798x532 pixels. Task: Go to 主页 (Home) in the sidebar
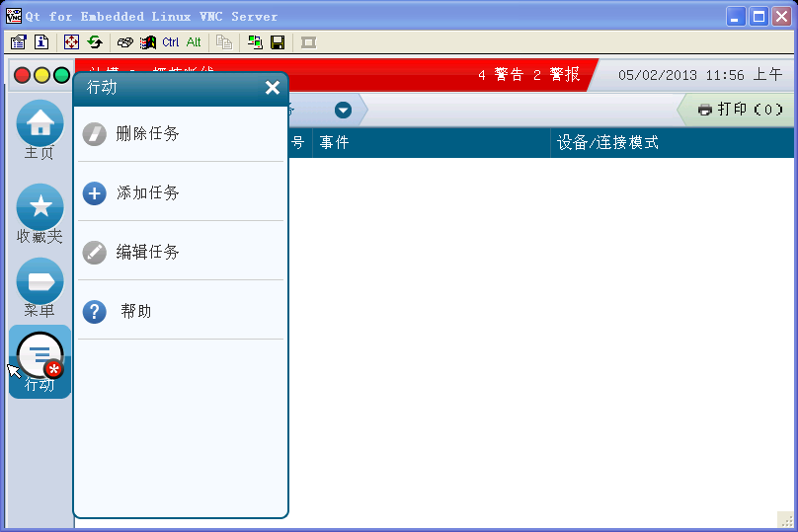click(40, 130)
